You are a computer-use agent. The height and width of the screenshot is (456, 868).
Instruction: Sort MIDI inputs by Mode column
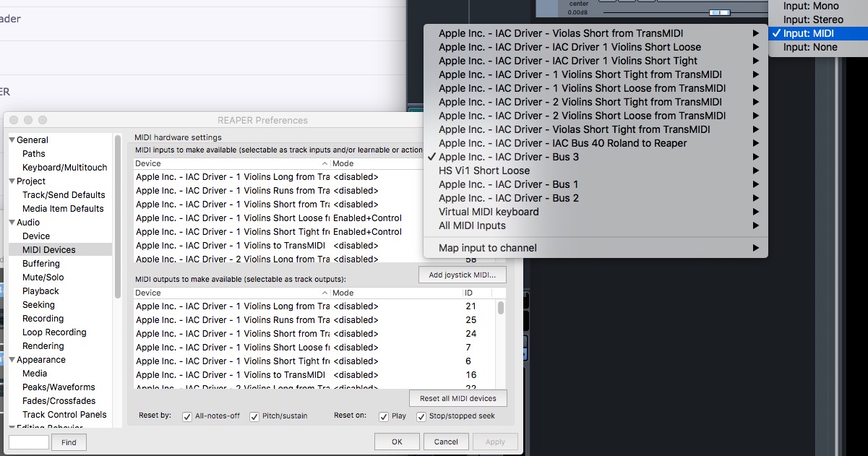tap(376, 164)
